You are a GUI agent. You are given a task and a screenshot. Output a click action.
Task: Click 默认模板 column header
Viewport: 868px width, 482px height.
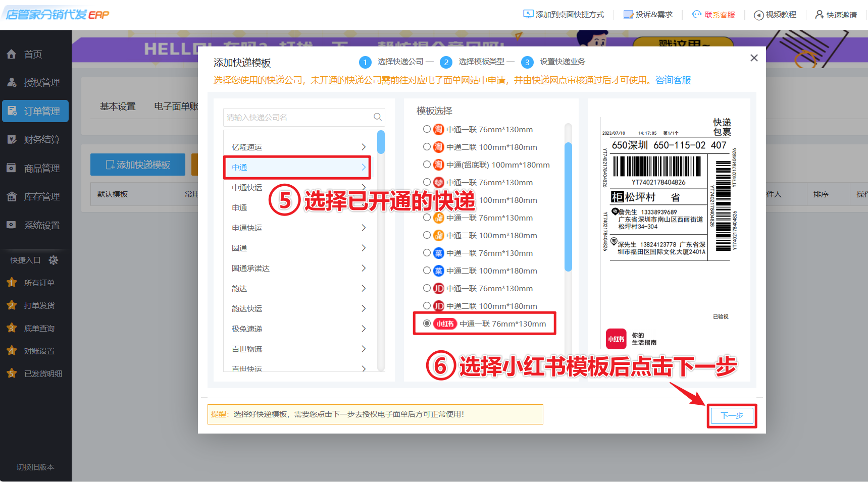pos(113,194)
